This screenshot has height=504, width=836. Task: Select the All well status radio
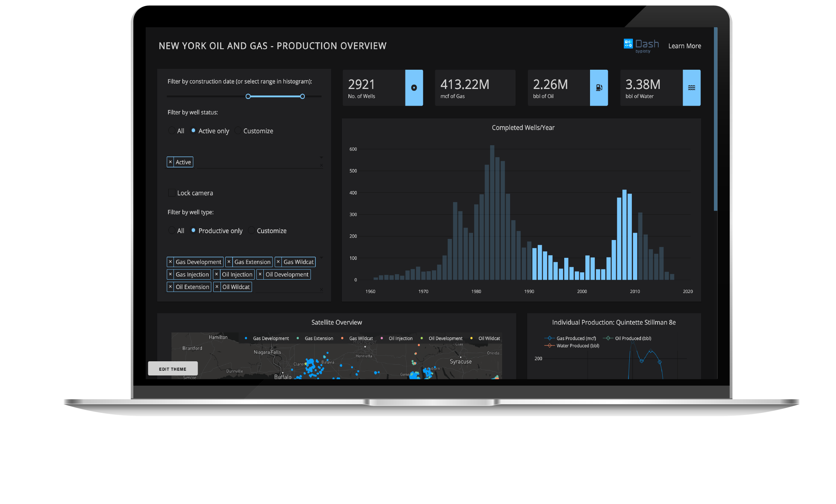(x=172, y=131)
